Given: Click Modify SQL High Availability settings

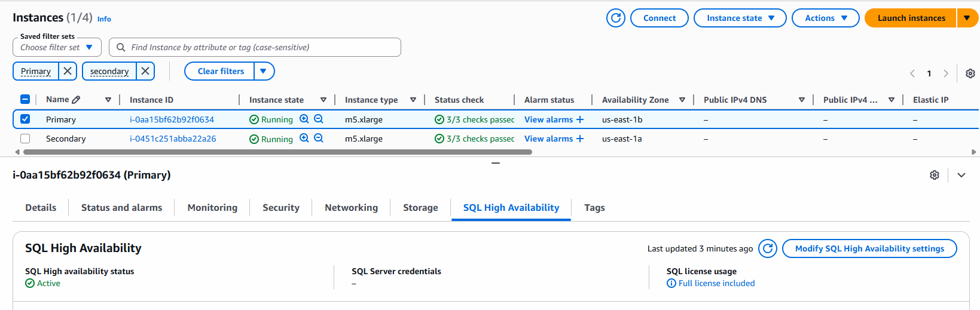Looking at the screenshot, I should (x=869, y=248).
